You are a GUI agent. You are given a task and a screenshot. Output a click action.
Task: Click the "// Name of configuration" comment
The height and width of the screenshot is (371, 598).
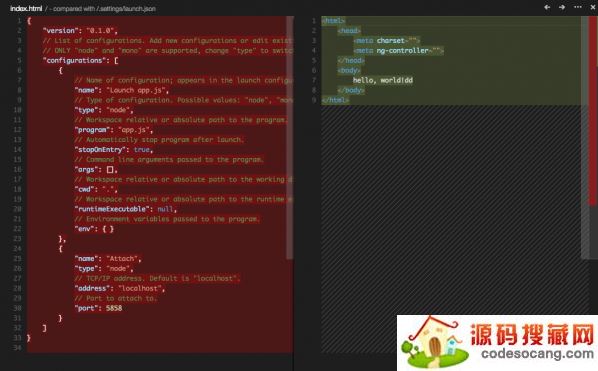183,80
